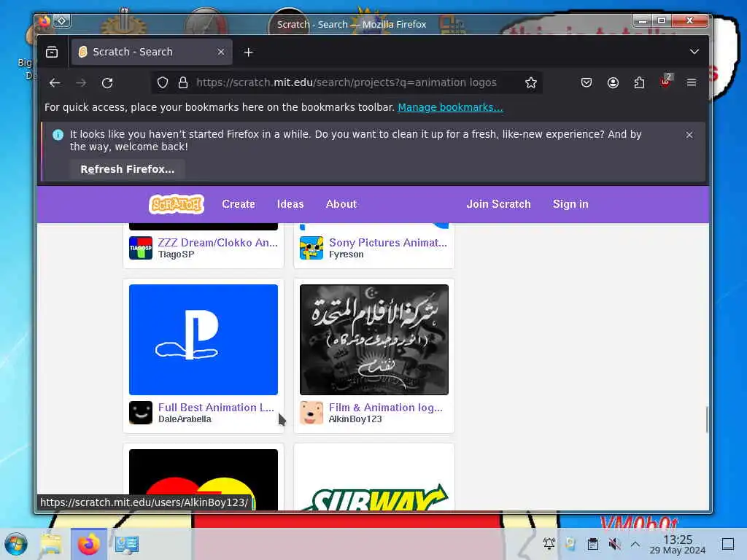The height and width of the screenshot is (560, 747).
Task: Bookmark this page with star icon
Action: point(531,83)
